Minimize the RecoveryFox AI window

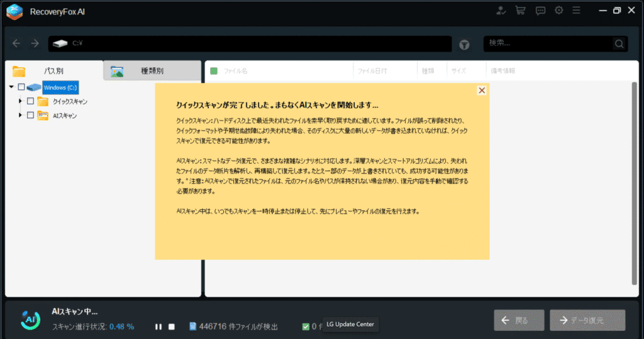(603, 11)
